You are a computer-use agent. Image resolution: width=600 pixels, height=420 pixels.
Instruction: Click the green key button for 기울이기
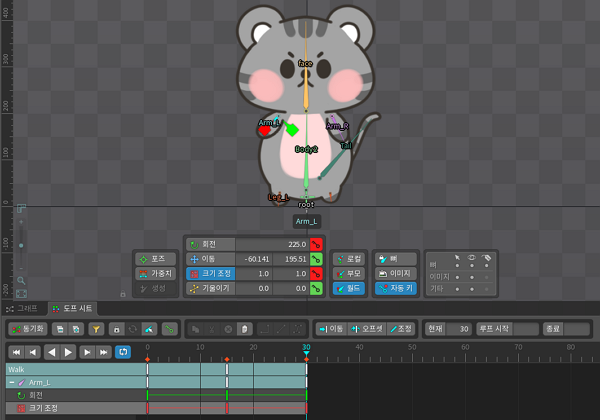pyautogui.click(x=316, y=288)
